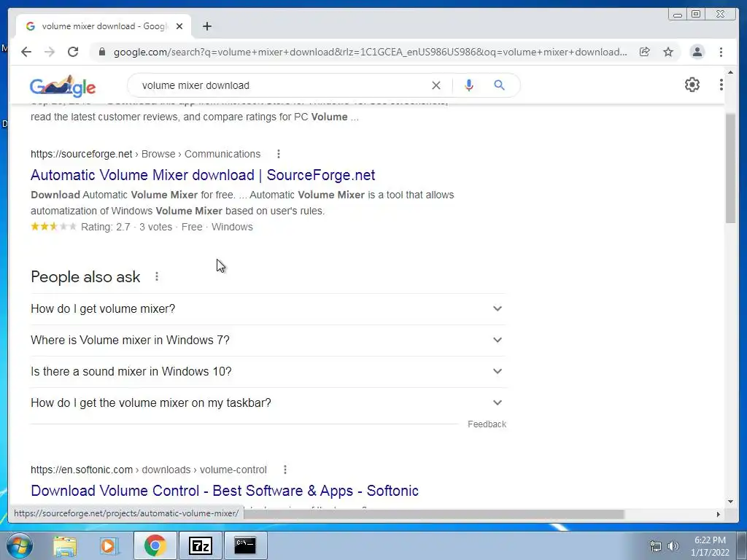Bookmark this page with the star

click(x=668, y=52)
